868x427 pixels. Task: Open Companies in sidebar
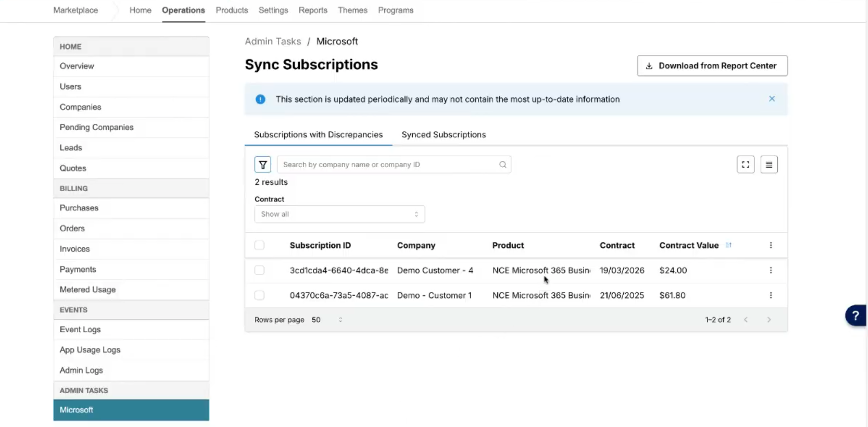[x=131, y=107]
